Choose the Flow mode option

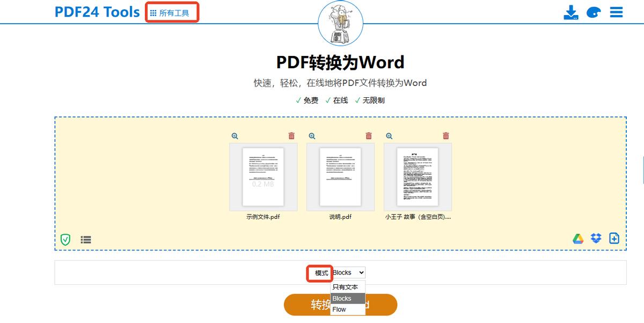[339, 310]
